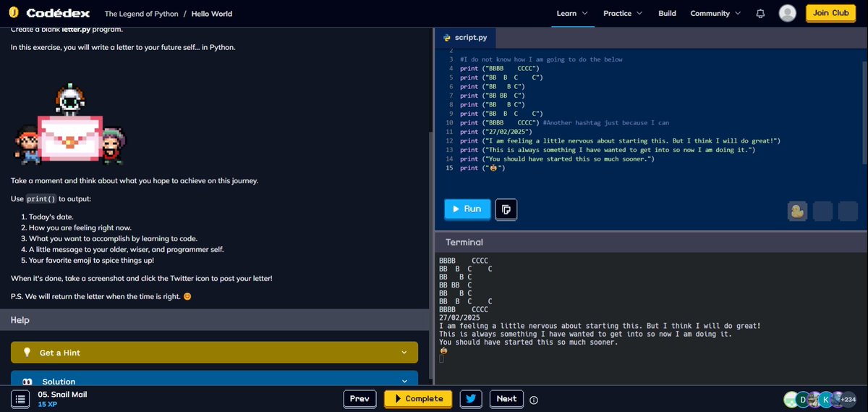Click code line 13 print statement

point(608,150)
